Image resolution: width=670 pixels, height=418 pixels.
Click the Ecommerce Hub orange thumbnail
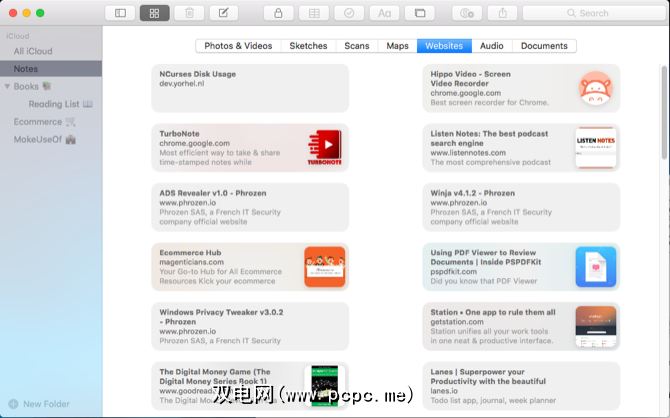pos(325,267)
